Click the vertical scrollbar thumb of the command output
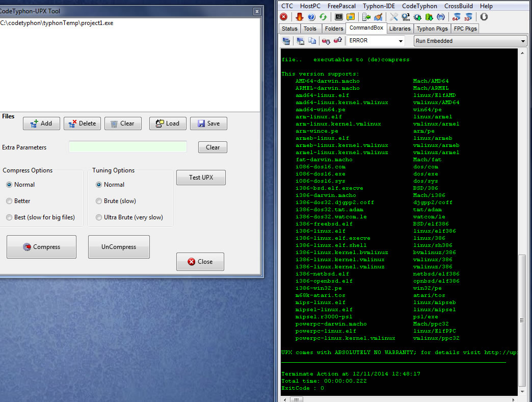This screenshot has width=532, height=402. [x=522, y=320]
